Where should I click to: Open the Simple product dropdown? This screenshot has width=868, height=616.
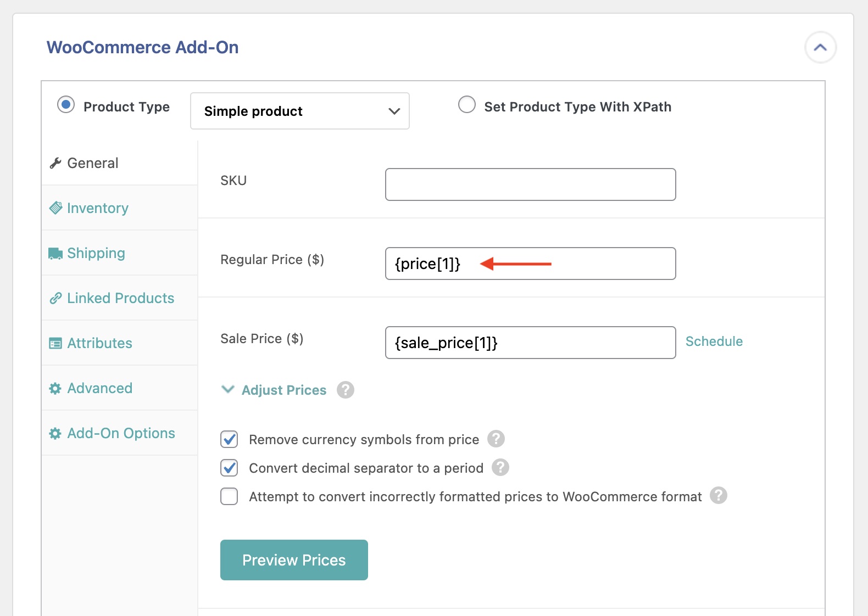pyautogui.click(x=299, y=111)
